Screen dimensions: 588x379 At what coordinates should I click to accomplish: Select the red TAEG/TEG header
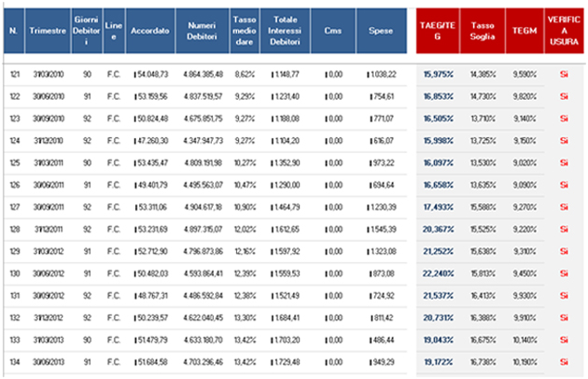coord(438,31)
